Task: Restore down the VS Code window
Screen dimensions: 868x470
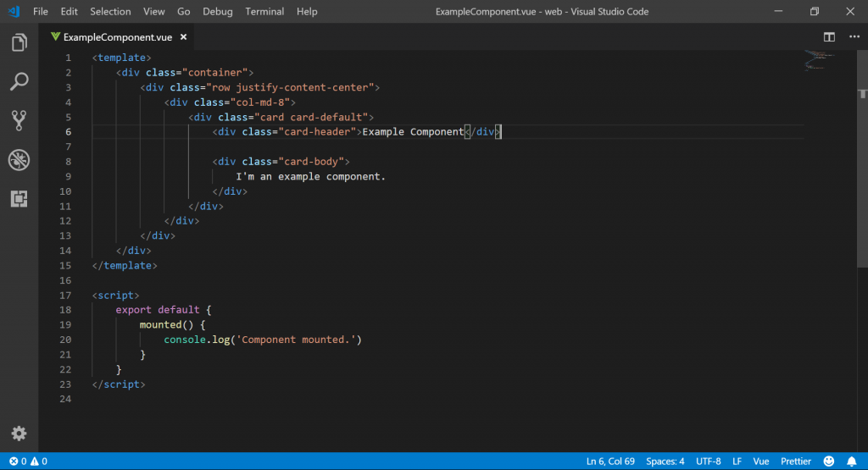Action: tap(815, 11)
